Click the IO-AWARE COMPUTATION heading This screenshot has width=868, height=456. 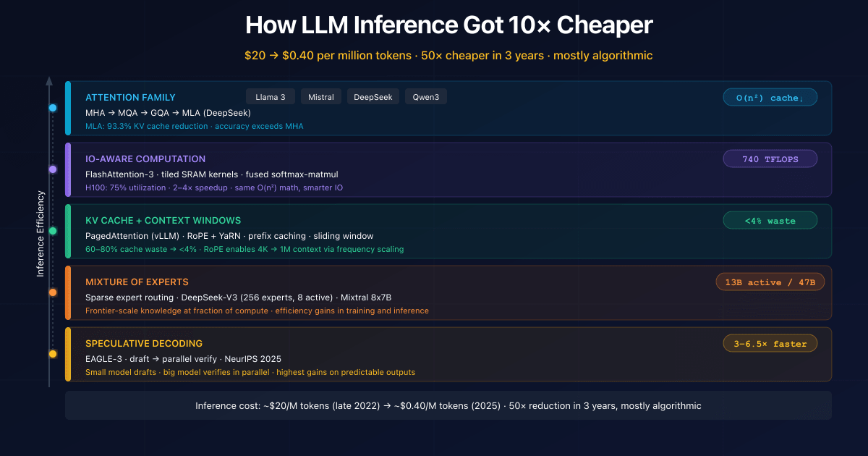click(145, 159)
